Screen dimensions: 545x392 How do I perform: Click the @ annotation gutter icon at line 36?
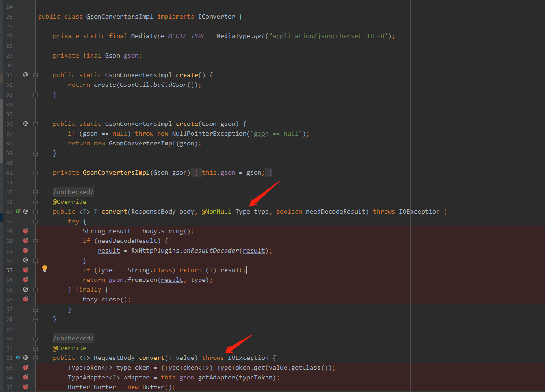[25, 124]
